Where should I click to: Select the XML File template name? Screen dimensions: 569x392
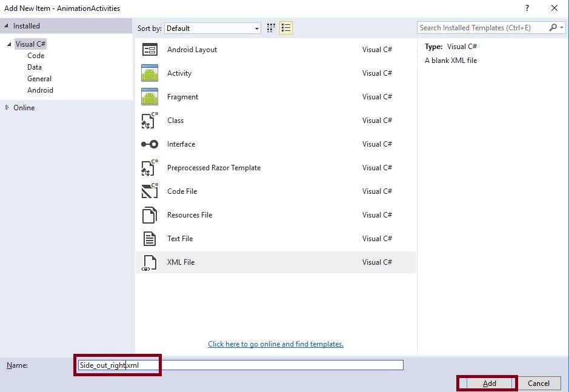click(181, 262)
